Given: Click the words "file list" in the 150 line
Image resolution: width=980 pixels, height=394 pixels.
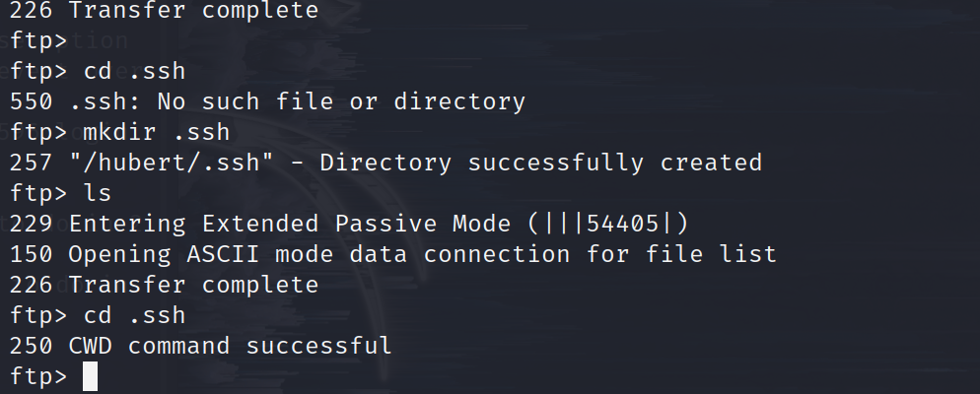Looking at the screenshot, I should tap(711, 254).
